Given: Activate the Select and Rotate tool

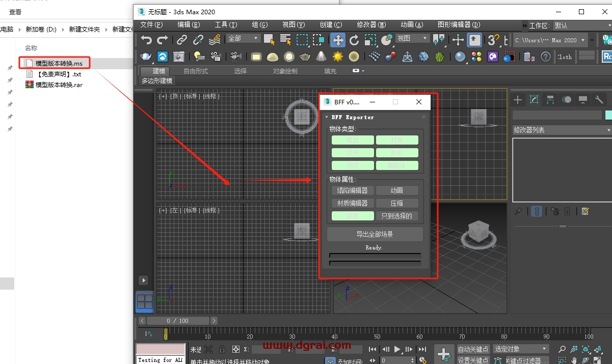Looking at the screenshot, I should coord(354,40).
